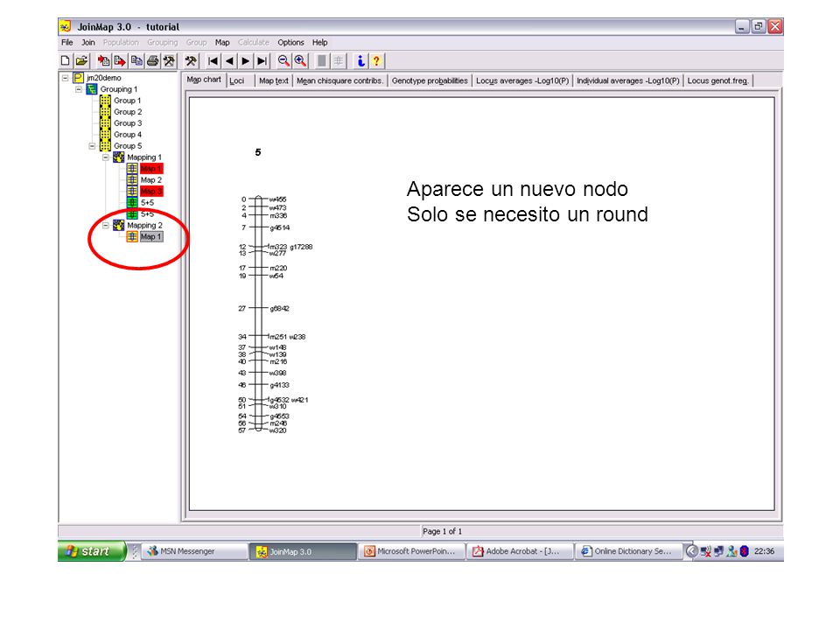
Task: Go to the previous page with the toolbar arrow
Action: [229, 61]
